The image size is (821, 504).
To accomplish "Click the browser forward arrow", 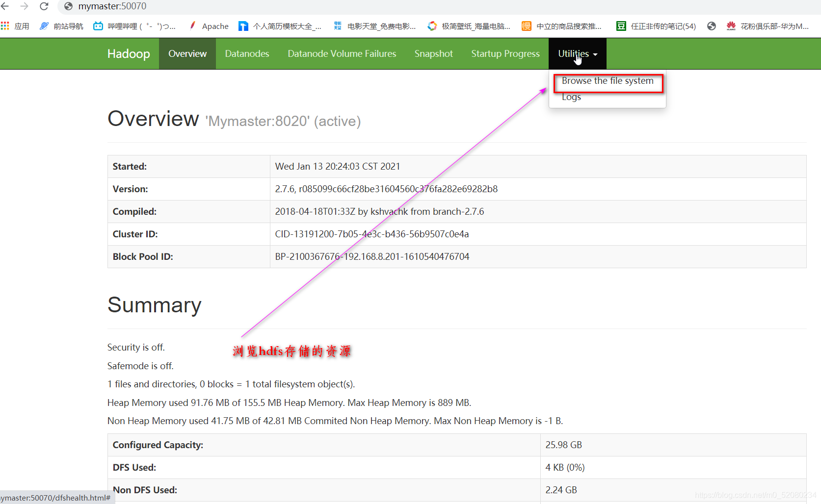I will tap(24, 6).
